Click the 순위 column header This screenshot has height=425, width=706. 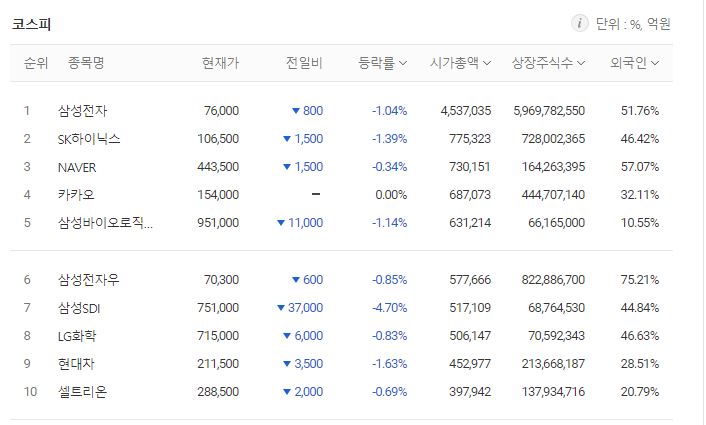tap(36, 63)
